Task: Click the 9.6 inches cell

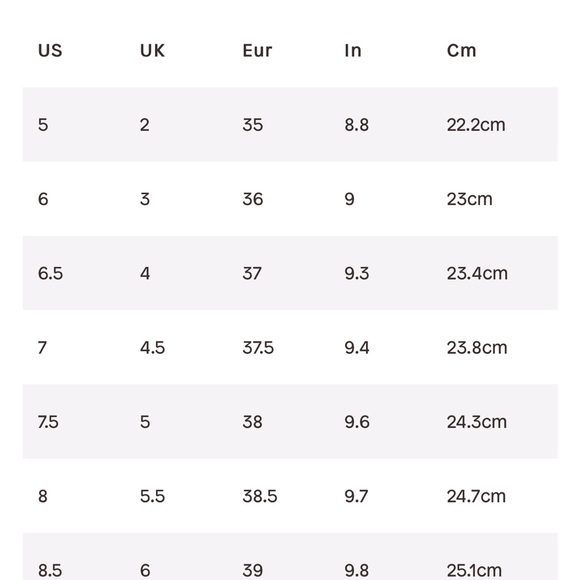Action: (x=357, y=422)
